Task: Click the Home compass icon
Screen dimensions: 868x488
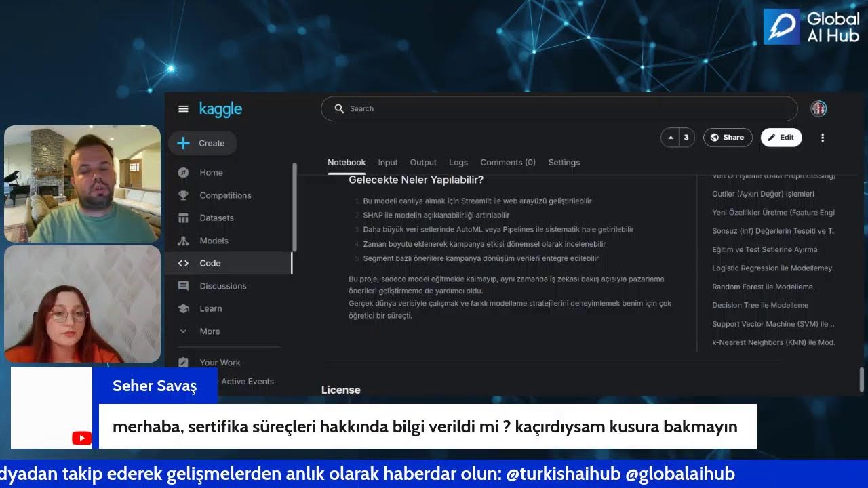Action: point(183,172)
